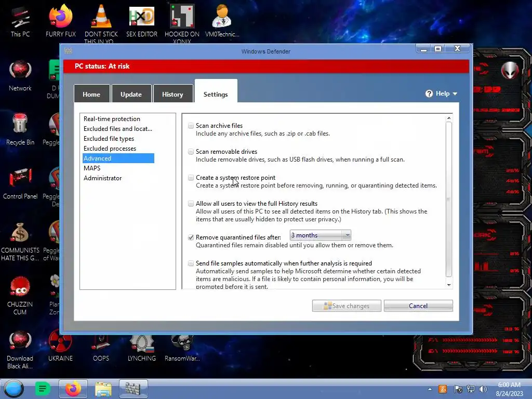This screenshot has height=399, width=532.
Task: Click the Windows Defender title bar icon
Action: [x=68, y=51]
